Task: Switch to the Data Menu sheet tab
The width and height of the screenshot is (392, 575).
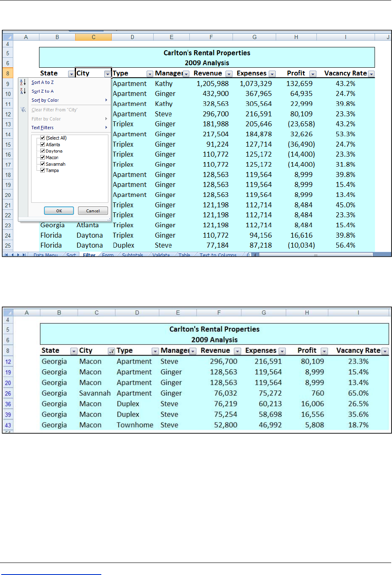Action: [x=45, y=255]
